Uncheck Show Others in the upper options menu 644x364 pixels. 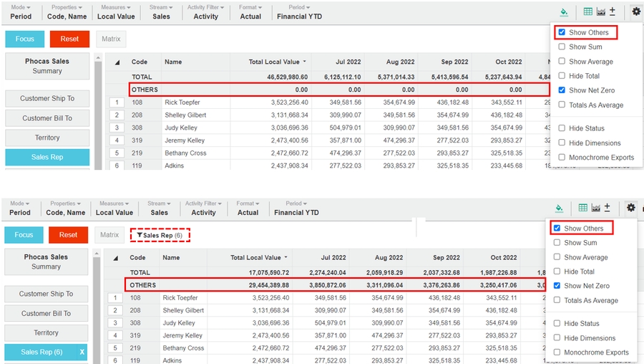pyautogui.click(x=562, y=33)
